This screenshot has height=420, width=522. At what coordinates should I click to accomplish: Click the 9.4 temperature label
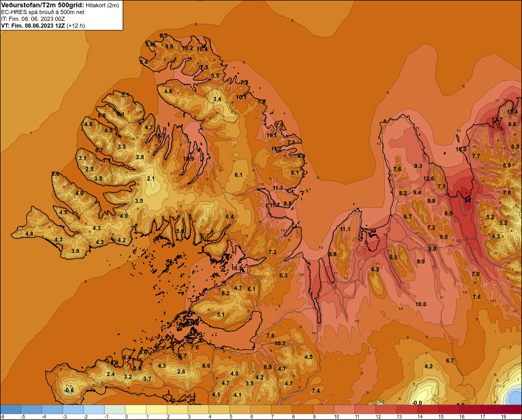tap(417, 193)
